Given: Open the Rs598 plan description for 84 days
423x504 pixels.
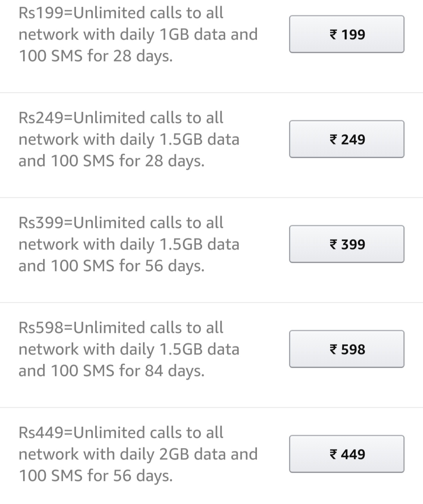Looking at the screenshot, I should click(129, 349).
